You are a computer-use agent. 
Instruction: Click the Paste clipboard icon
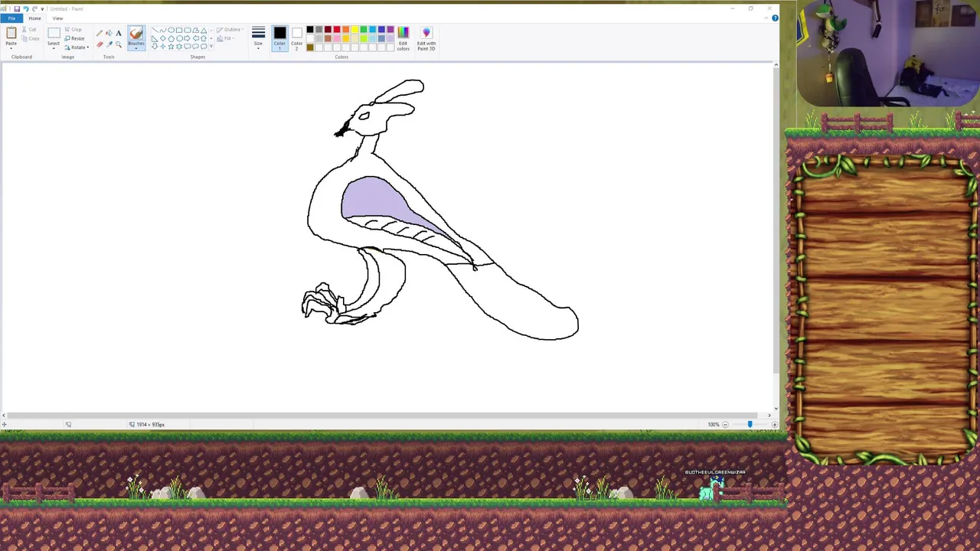11,33
